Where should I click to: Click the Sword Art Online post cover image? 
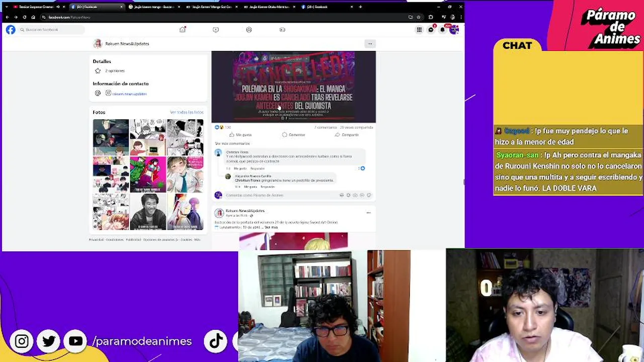293,241
